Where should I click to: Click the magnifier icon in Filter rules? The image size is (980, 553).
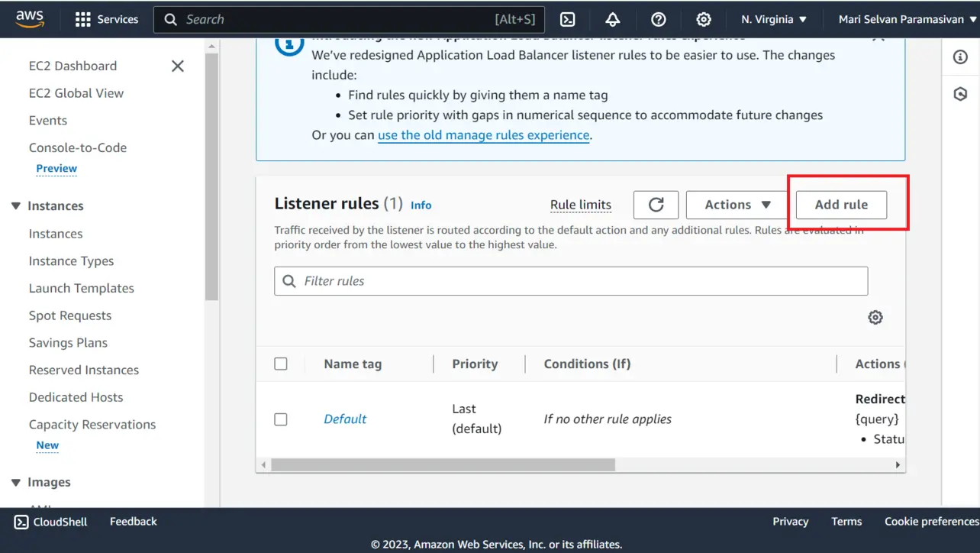(x=289, y=281)
